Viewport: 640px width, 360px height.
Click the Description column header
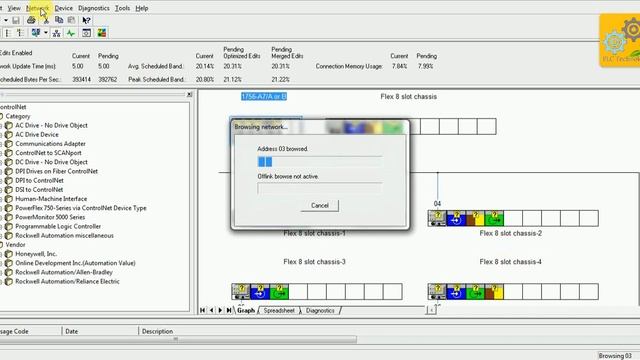point(158,331)
